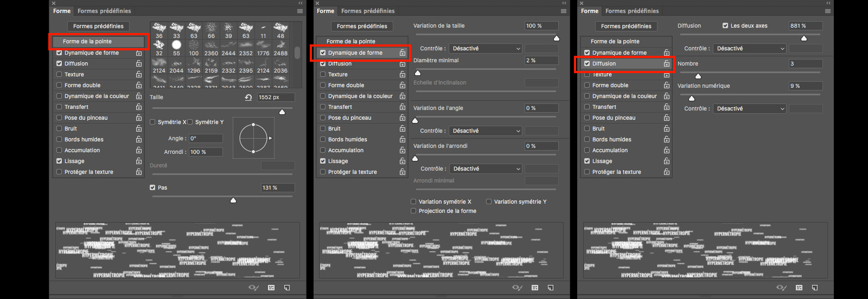Viewport: 868px width, 299px height.
Task: Select Forme de la pointe in rightmost panel
Action: (x=615, y=42)
